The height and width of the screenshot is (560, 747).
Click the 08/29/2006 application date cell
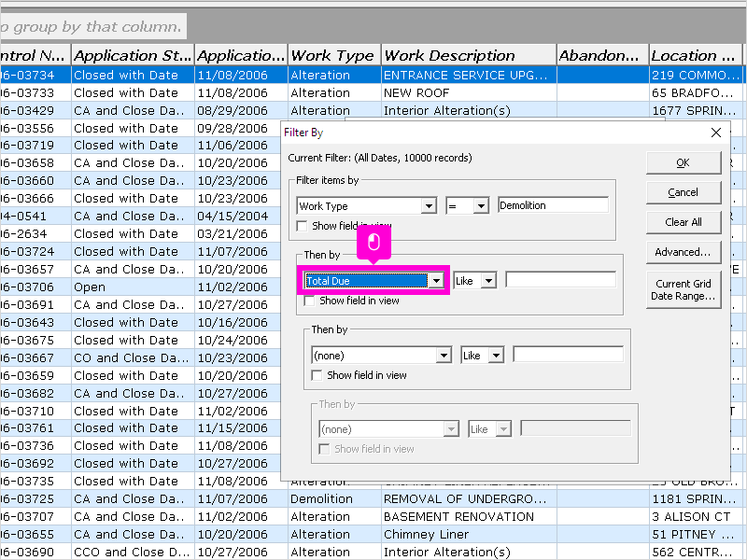click(x=241, y=110)
